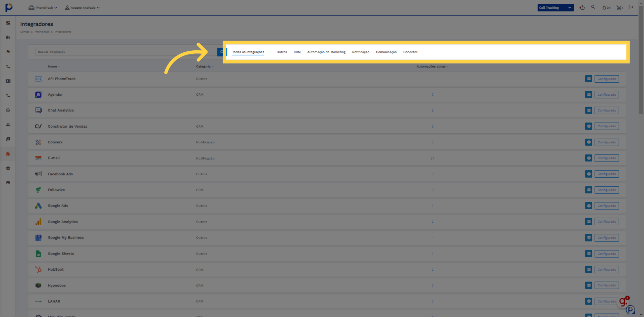The width and height of the screenshot is (644, 317).
Task: Open the shopping cart icon
Action: [x=620, y=8]
